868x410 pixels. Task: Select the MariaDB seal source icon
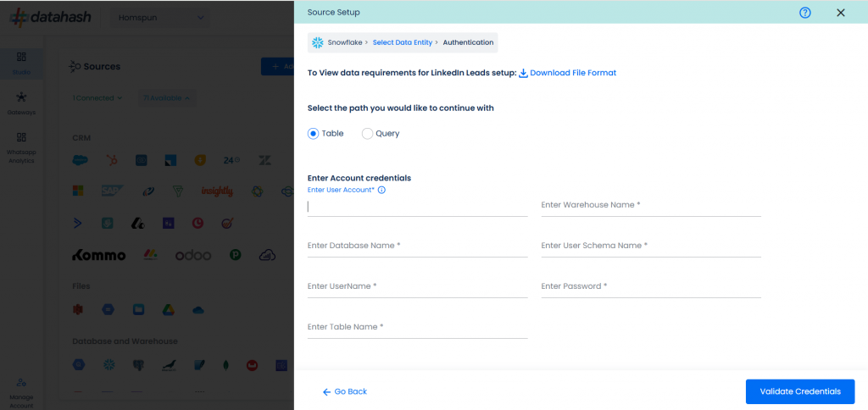pos(169,365)
